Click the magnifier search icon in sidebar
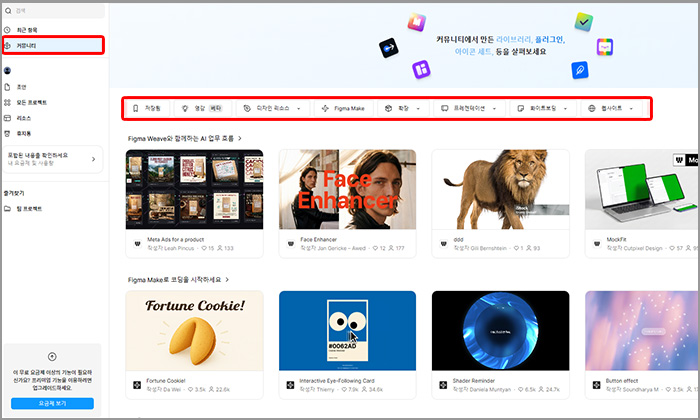 tap(8, 11)
